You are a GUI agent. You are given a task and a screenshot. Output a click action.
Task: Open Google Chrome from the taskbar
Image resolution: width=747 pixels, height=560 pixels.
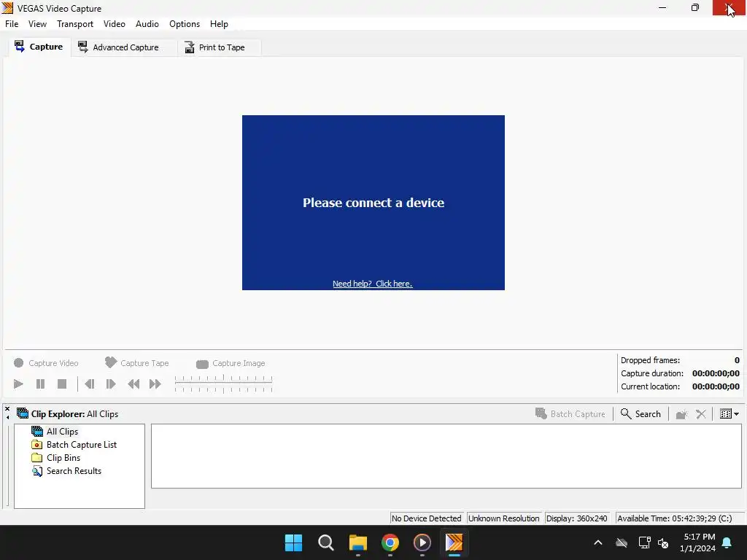pos(390,542)
